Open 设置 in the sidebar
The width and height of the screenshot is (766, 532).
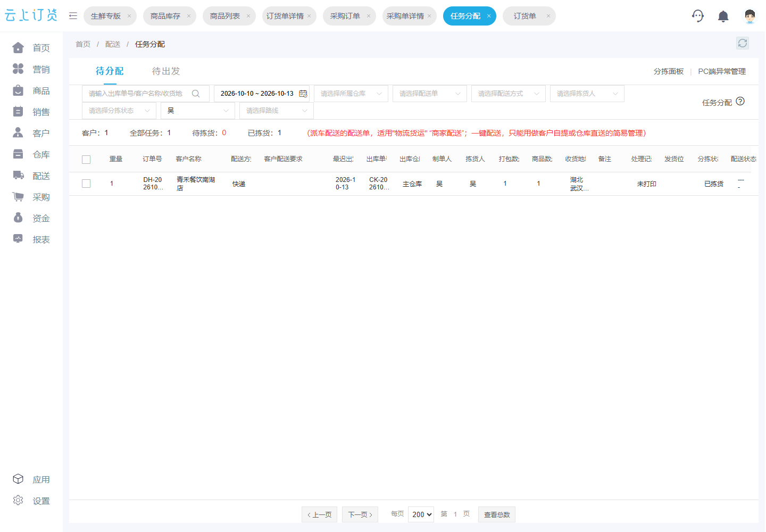pos(31,501)
